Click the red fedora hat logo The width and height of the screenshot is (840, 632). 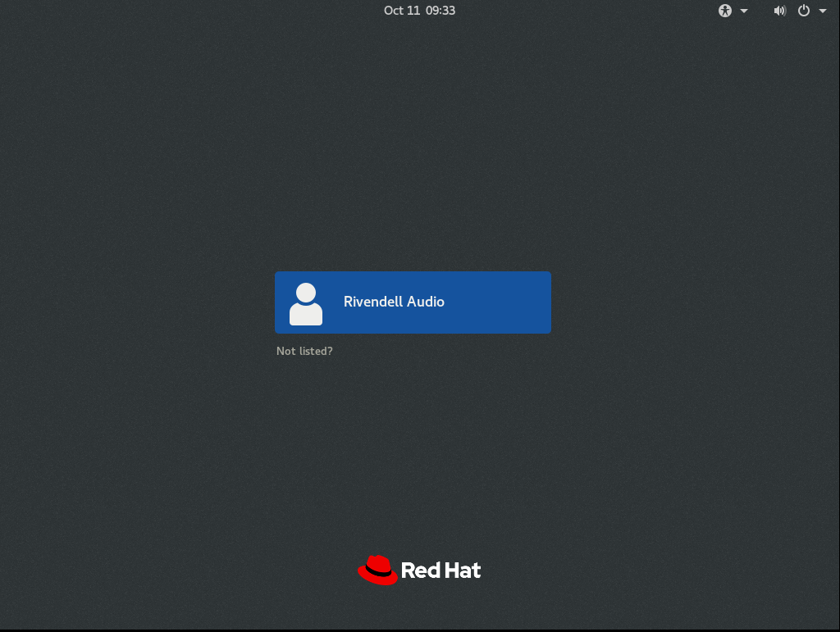pos(377,570)
